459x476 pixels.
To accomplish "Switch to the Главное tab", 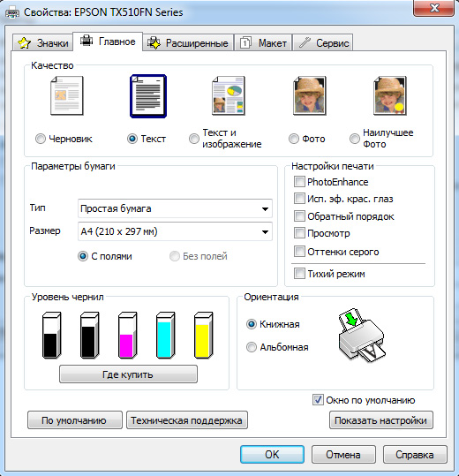I will click(108, 41).
